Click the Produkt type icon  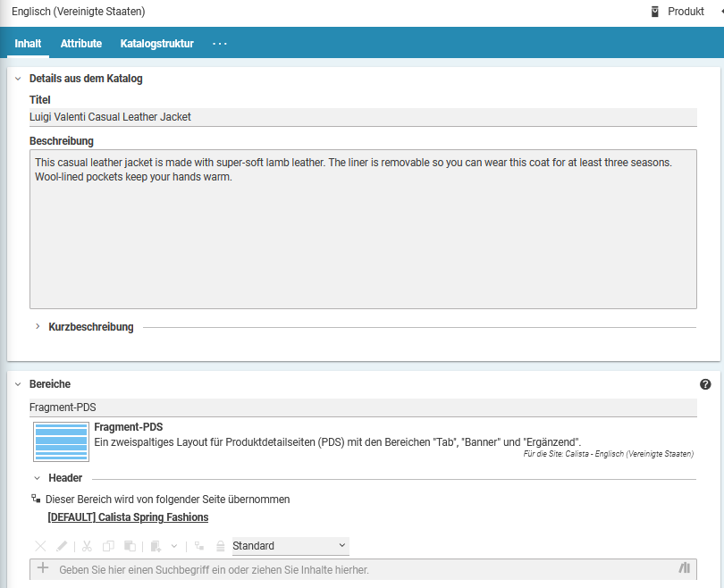[x=655, y=12]
